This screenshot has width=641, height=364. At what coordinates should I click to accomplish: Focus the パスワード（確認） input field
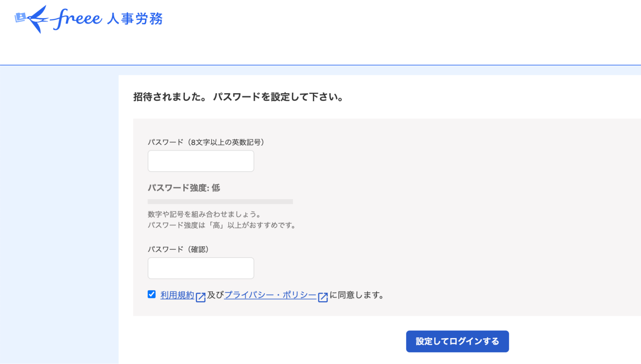(x=201, y=268)
